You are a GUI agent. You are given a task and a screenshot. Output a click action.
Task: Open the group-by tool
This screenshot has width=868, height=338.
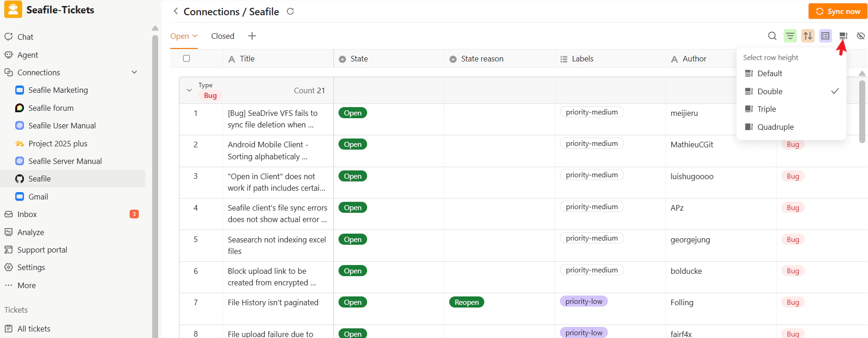[x=826, y=36]
